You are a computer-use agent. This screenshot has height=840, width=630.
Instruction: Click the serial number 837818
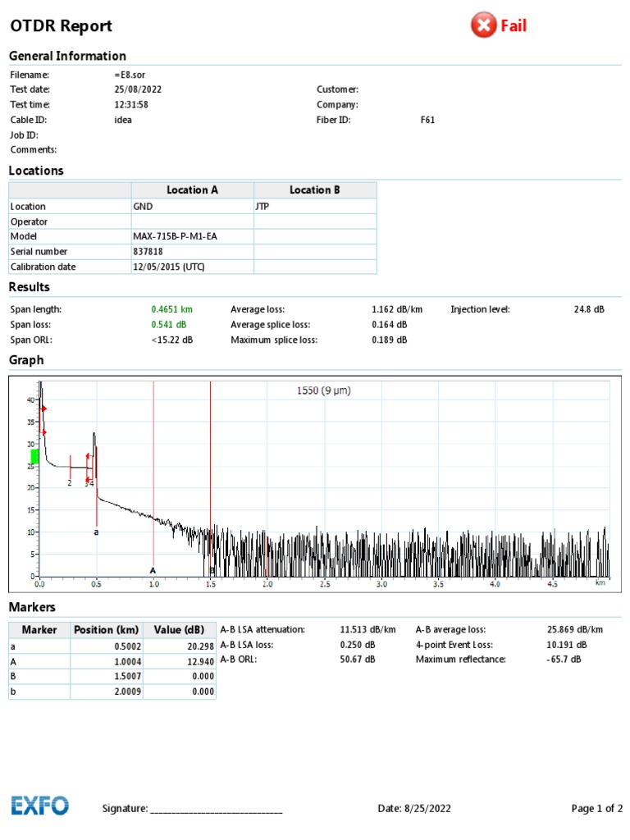[x=192, y=251]
